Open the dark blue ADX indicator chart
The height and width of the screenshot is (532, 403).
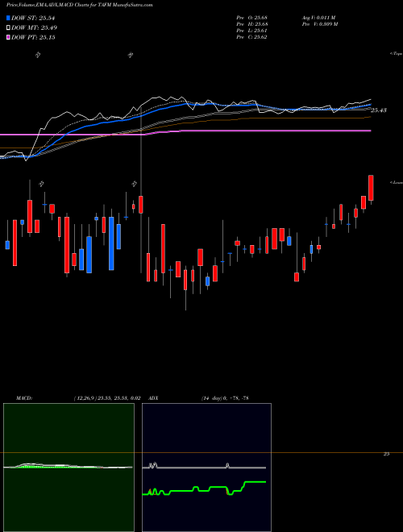click(206, 468)
